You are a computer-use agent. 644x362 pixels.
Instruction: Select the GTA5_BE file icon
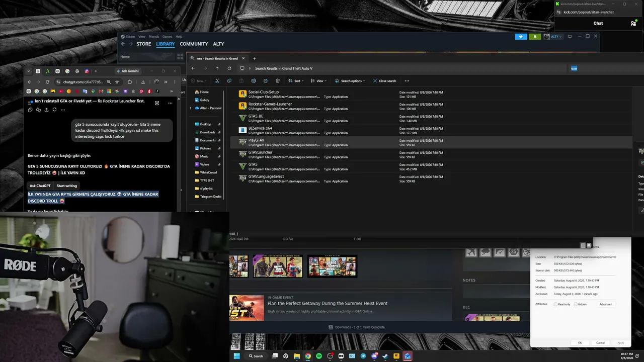[243, 118]
